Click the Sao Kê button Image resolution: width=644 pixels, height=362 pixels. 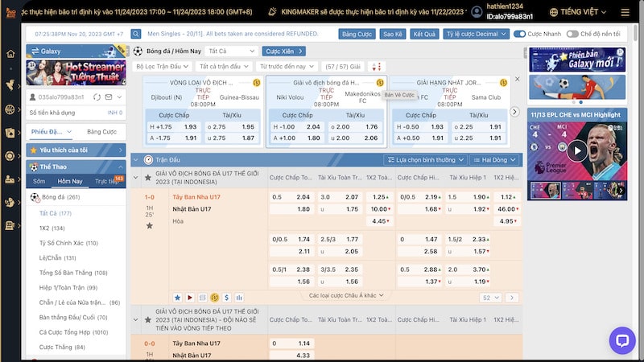pyautogui.click(x=392, y=35)
